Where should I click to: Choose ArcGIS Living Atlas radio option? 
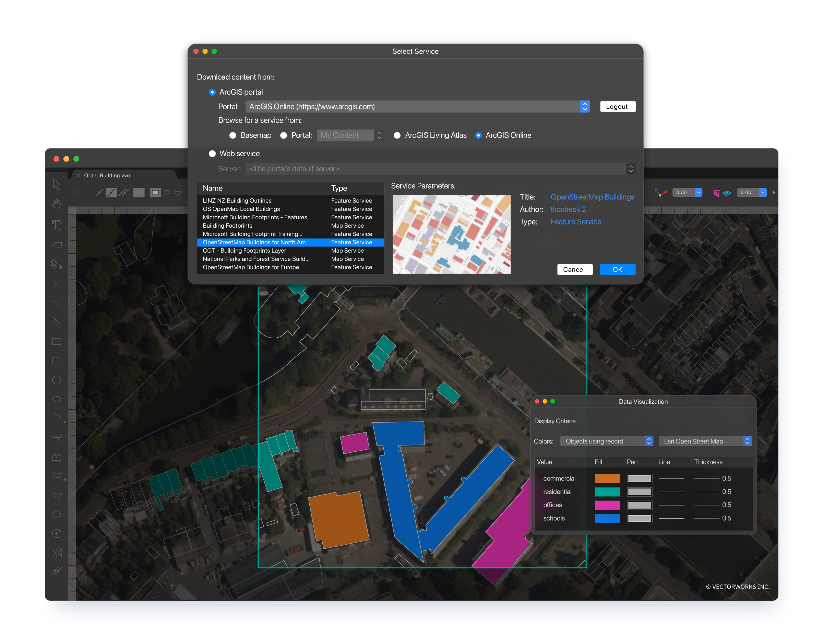click(x=397, y=135)
